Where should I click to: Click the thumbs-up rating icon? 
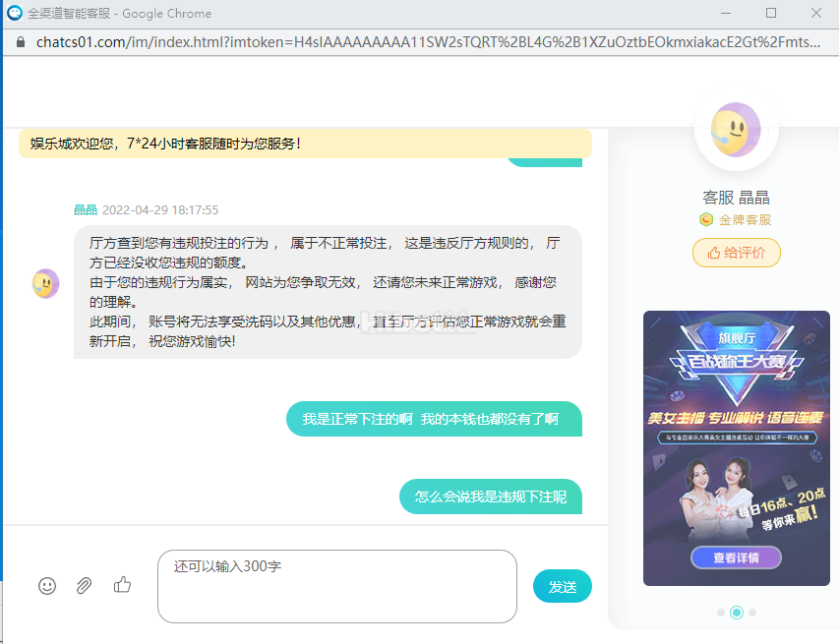122,585
